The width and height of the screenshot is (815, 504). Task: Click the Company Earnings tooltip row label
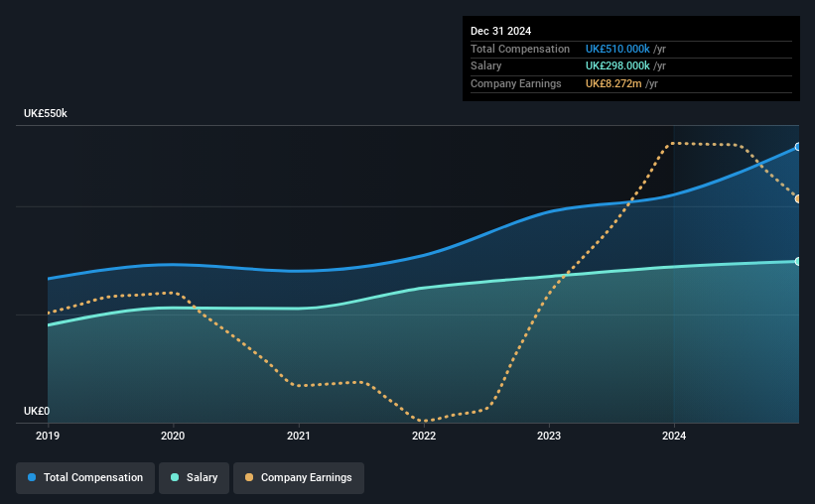point(515,83)
